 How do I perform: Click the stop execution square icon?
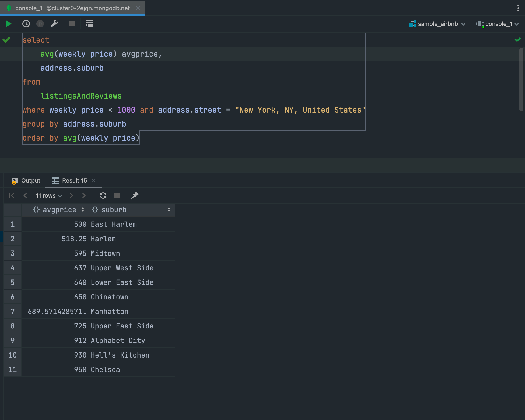(72, 24)
